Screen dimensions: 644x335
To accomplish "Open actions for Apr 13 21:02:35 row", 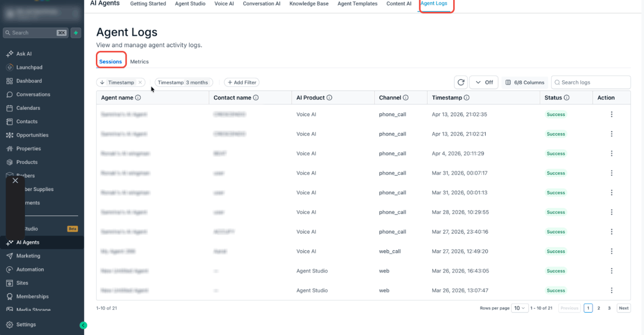I will 611,114.
